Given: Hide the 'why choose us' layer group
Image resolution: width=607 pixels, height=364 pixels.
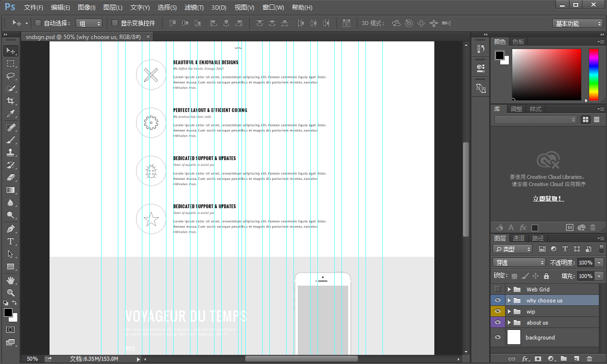Looking at the screenshot, I should (x=497, y=301).
